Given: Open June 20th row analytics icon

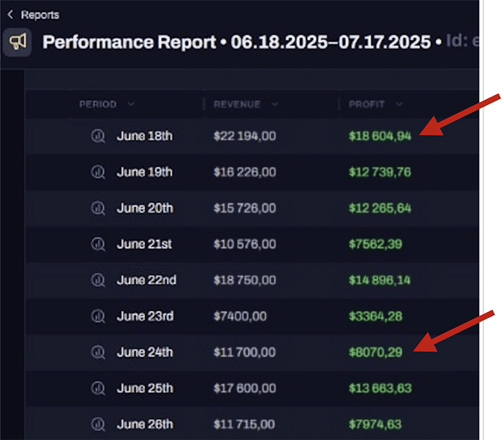Looking at the screenshot, I should (98, 208).
